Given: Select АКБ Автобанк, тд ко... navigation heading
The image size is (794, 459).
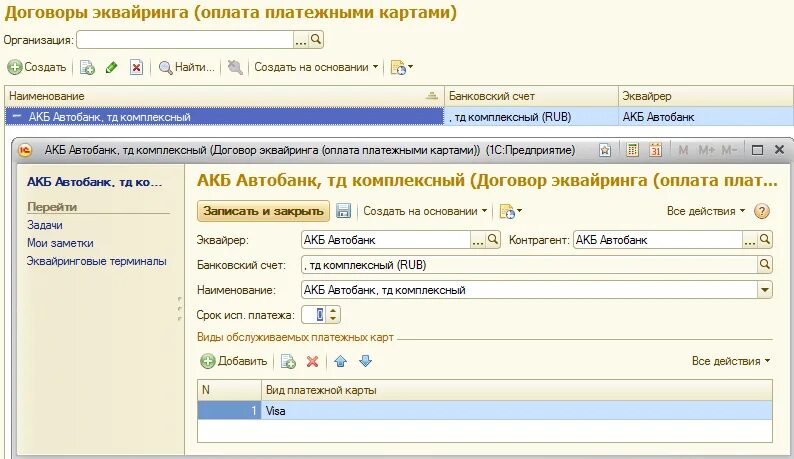Looking at the screenshot, I should tap(95, 182).
